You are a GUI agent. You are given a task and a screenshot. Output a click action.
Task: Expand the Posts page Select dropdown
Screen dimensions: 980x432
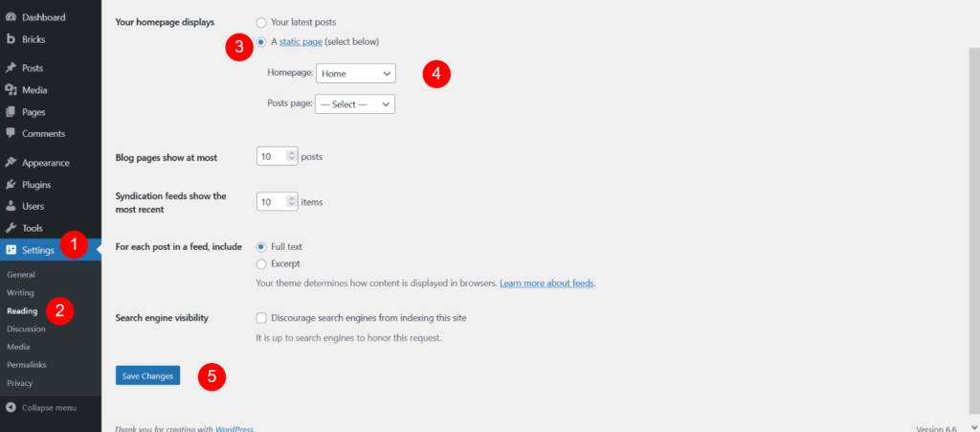pos(355,103)
